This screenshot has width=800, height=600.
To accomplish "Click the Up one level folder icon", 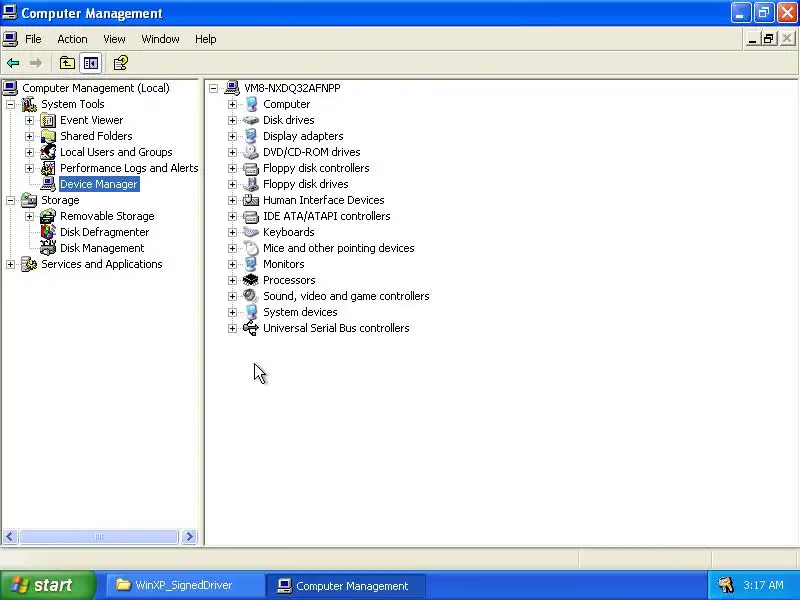I will point(67,63).
